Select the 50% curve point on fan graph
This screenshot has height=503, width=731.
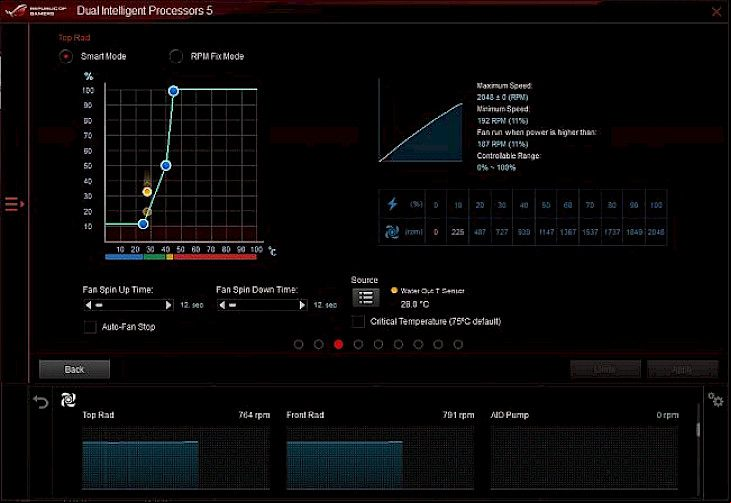166,165
